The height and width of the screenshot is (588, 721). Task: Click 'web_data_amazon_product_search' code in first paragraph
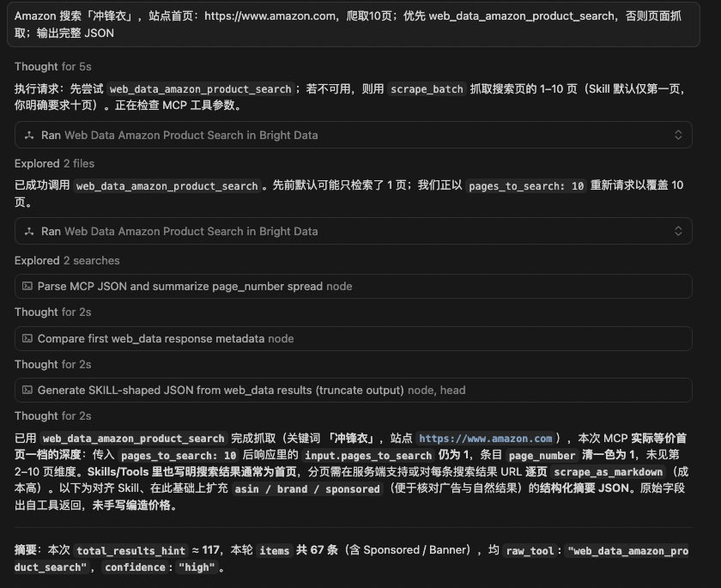tap(201, 89)
